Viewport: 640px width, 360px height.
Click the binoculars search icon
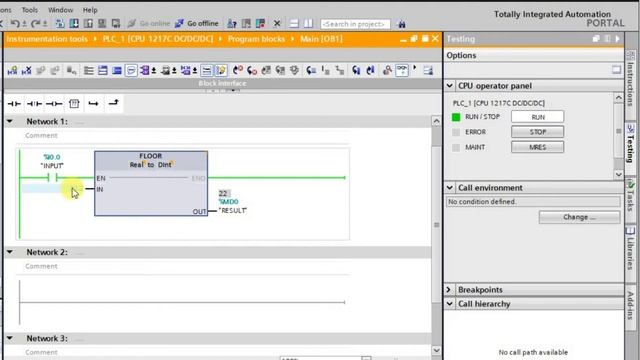(402, 24)
